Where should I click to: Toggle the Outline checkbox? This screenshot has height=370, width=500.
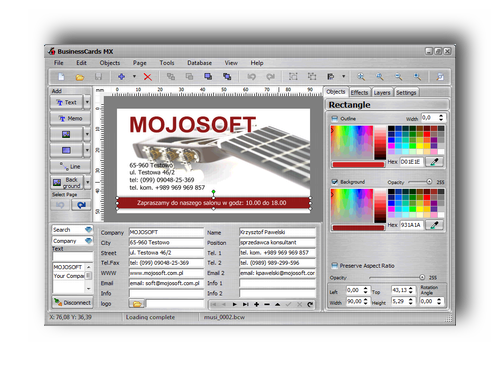tap(335, 118)
